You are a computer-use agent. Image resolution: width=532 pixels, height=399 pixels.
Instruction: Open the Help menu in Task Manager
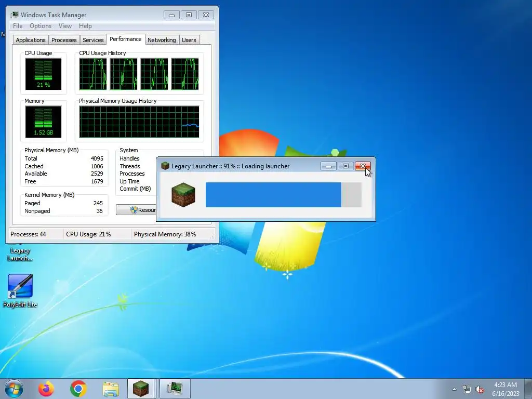[85, 26]
